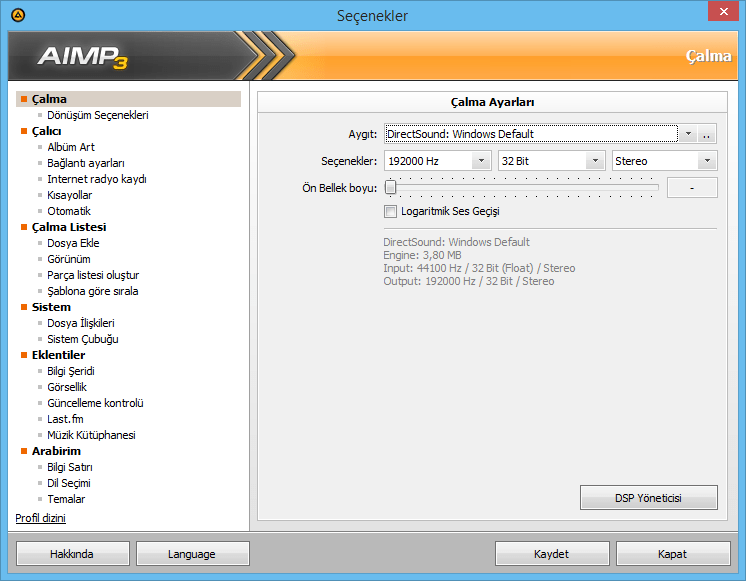Open the Dosya Ekle settings
This screenshot has height=581, width=746.
tap(73, 243)
